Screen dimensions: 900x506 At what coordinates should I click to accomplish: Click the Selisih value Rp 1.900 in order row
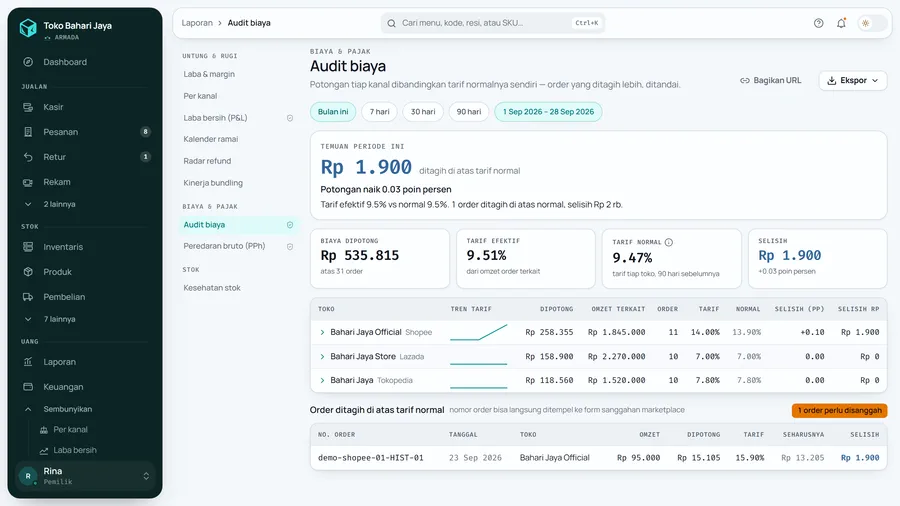860,458
